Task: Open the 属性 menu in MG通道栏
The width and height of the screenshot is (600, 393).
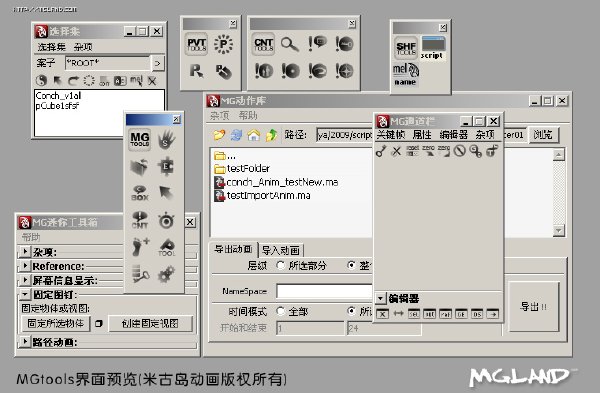Action: coord(422,135)
